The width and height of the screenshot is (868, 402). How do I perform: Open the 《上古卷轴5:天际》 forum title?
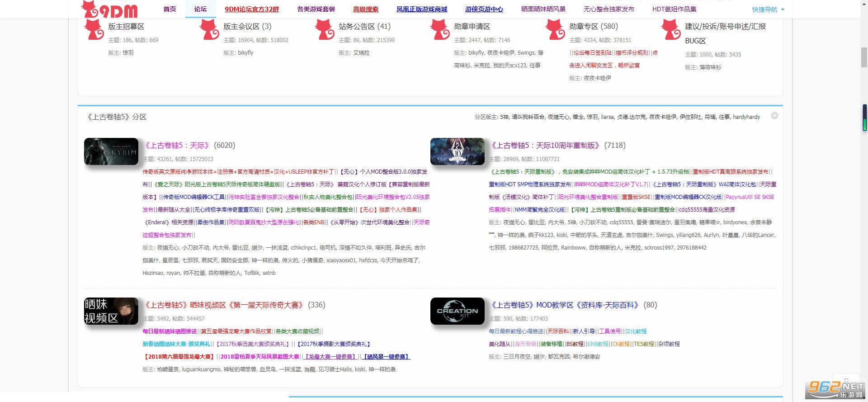pos(177,146)
